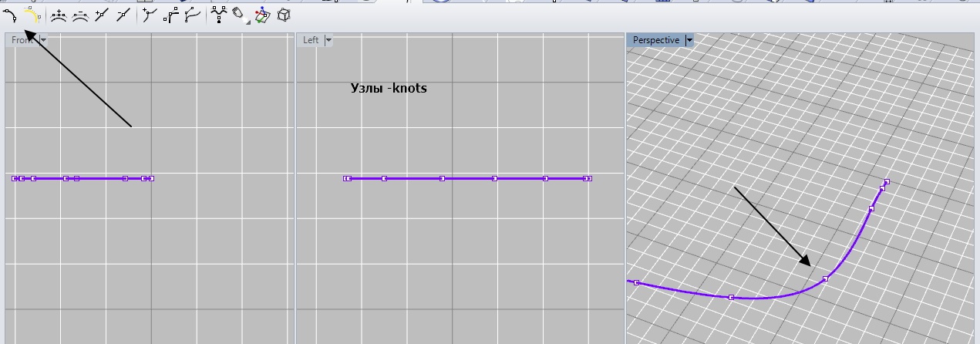Screen dimensions: 980x344
Task: Click the cage edit box icon
Action: (284, 15)
